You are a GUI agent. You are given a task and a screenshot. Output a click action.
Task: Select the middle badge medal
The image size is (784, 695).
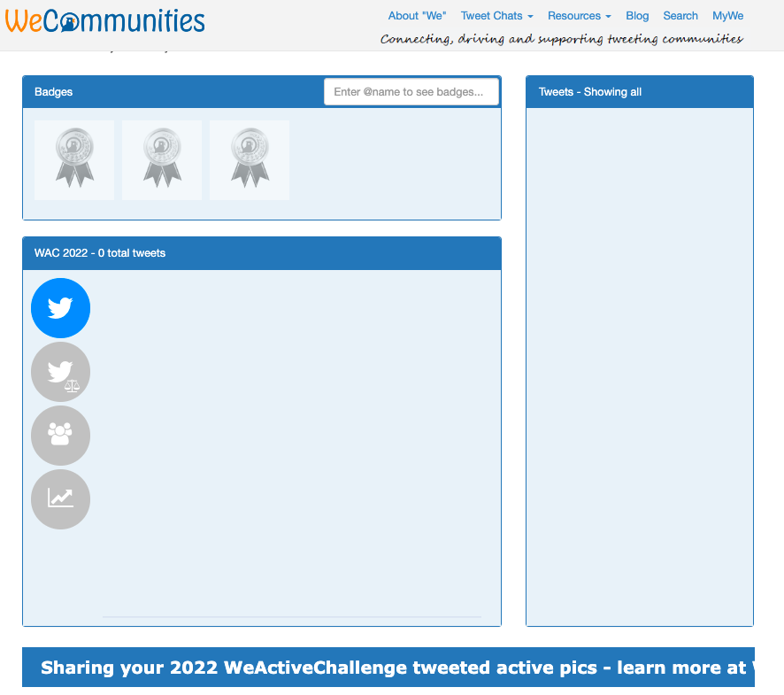click(x=161, y=159)
